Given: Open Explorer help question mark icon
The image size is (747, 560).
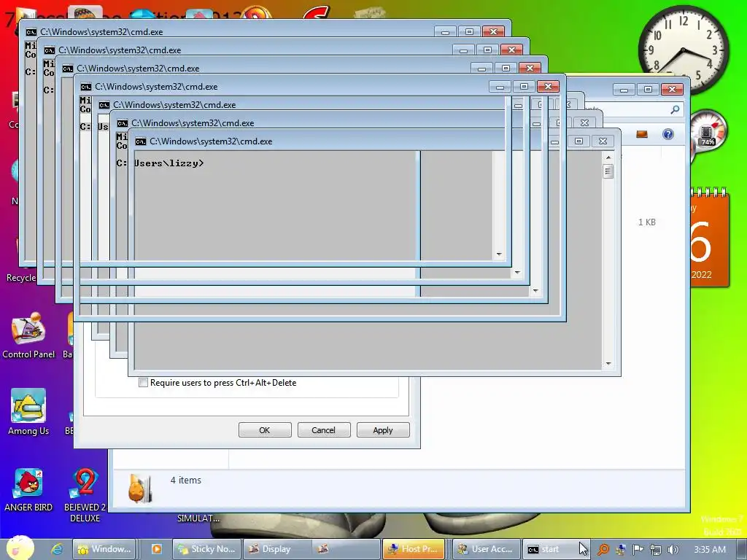Looking at the screenshot, I should [668, 134].
